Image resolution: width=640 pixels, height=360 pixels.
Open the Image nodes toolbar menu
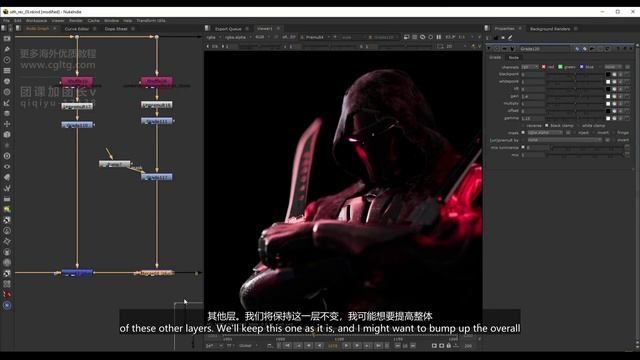[x=7, y=38]
